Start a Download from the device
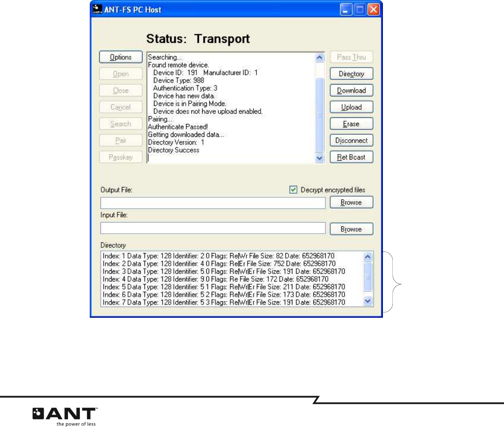The width and height of the screenshot is (504, 427). [351, 90]
